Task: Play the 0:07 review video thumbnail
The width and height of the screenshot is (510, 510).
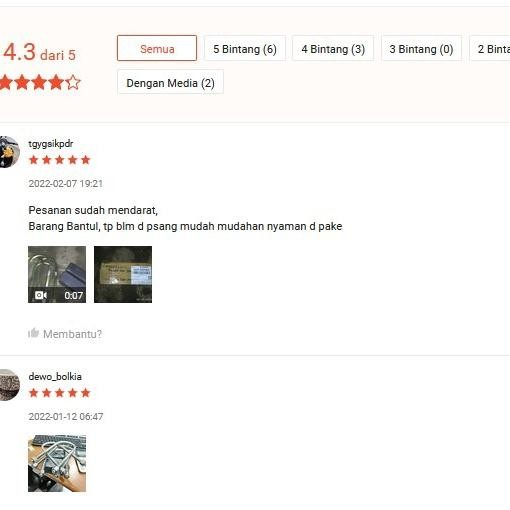Action: pyautogui.click(x=57, y=274)
